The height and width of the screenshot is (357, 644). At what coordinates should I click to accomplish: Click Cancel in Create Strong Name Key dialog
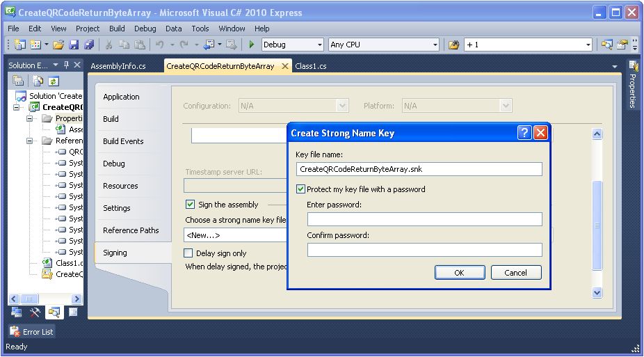[x=516, y=272]
